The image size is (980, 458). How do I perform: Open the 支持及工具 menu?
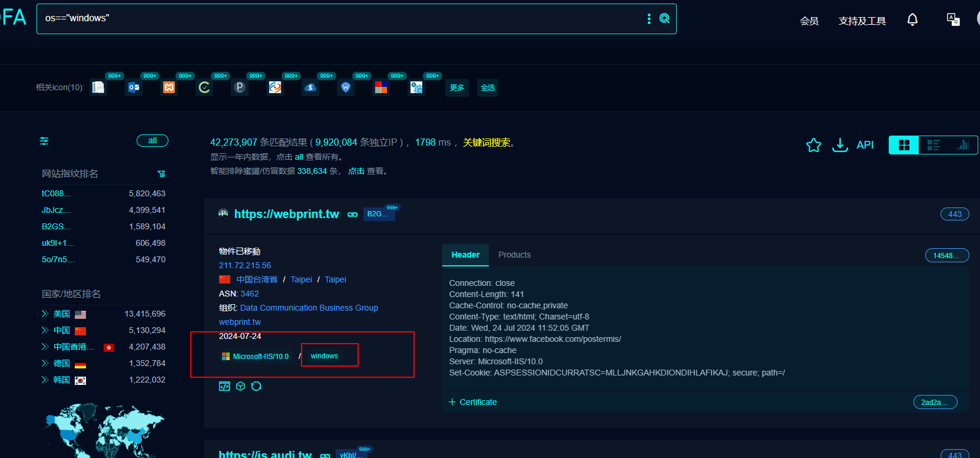click(862, 21)
